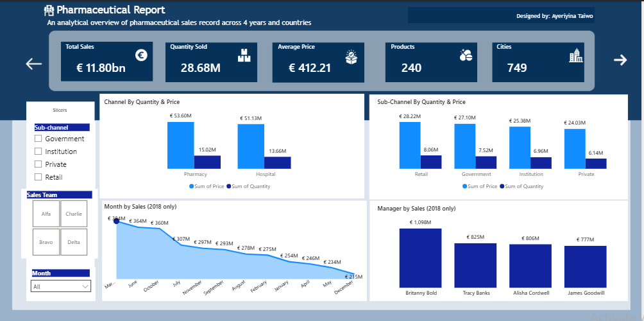
Task: Click Month by Sales (2018 only) title
Action: tap(140, 207)
